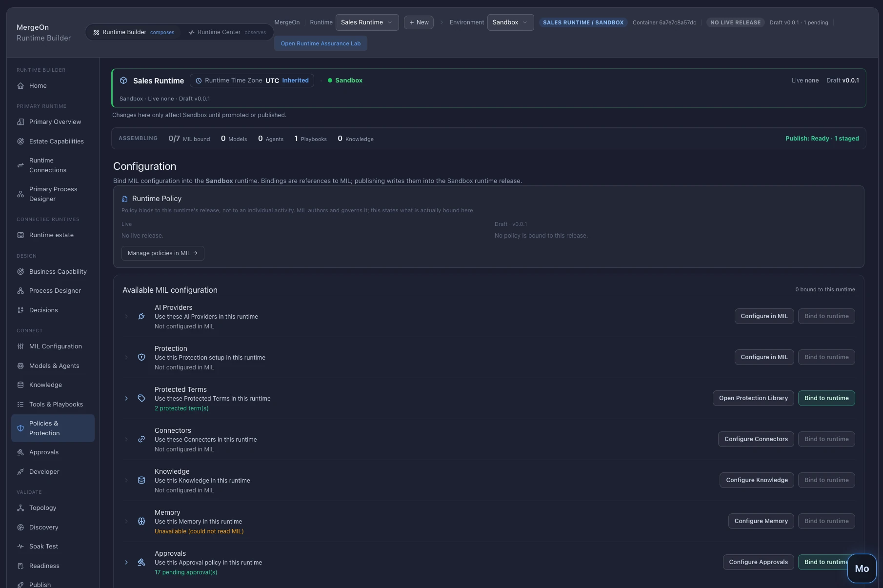Click the Models & Agents chip icon
The image size is (883, 588).
coord(20,366)
